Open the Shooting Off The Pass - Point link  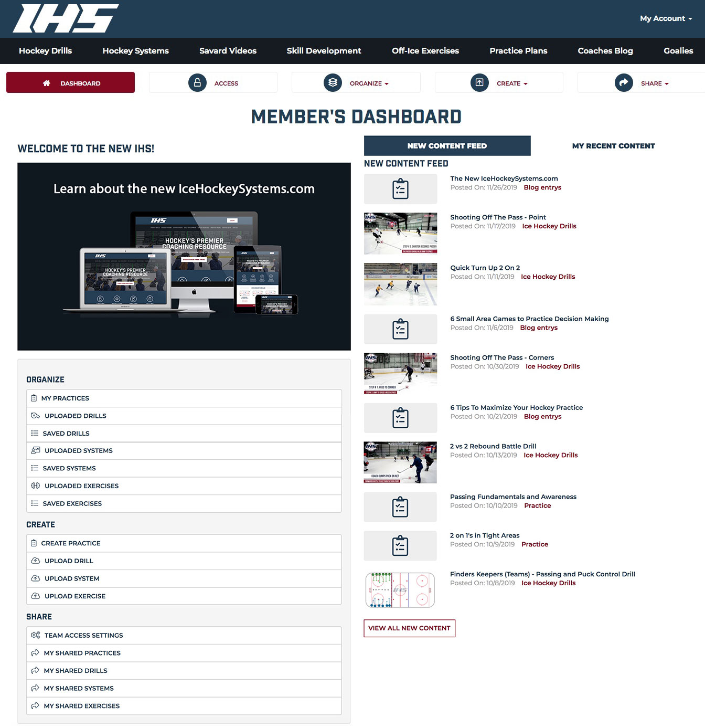coord(498,217)
